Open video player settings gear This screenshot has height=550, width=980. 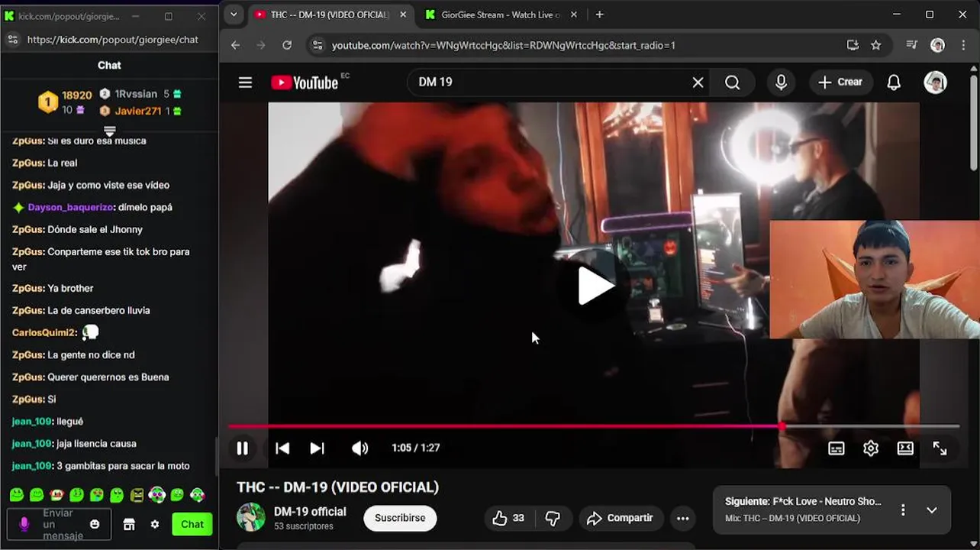click(x=871, y=448)
